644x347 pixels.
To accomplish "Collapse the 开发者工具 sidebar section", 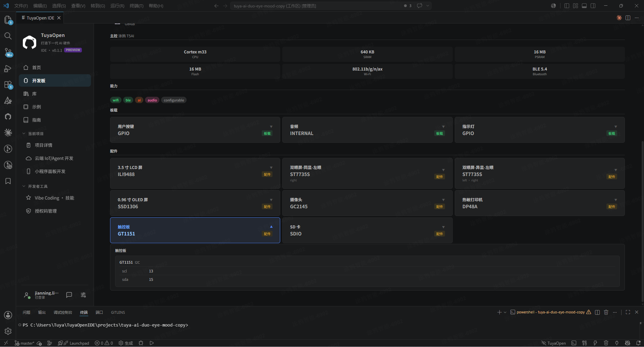I will (35, 186).
